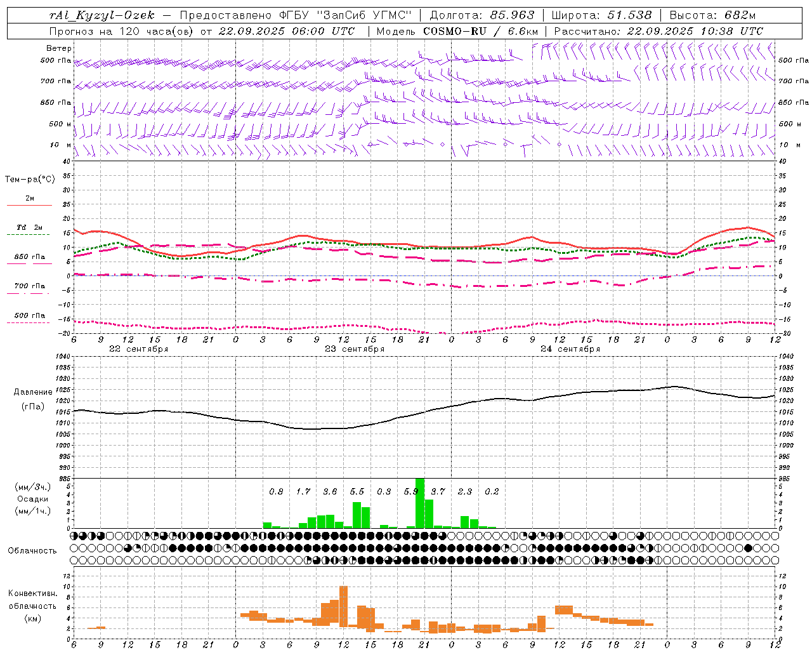This screenshot has width=812, height=650.
Task: Click the 0.2 precipitation total
Action: [492, 492]
